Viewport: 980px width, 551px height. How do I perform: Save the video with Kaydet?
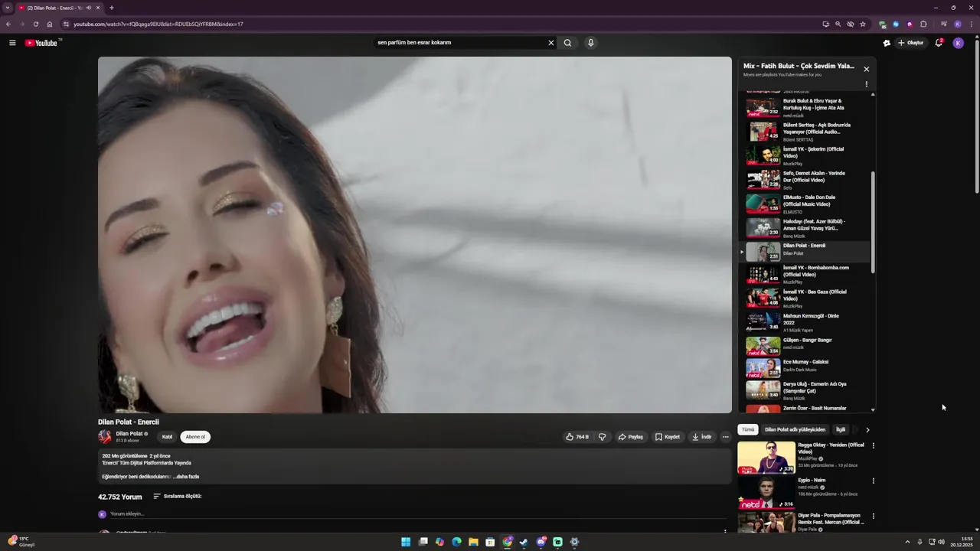click(668, 437)
